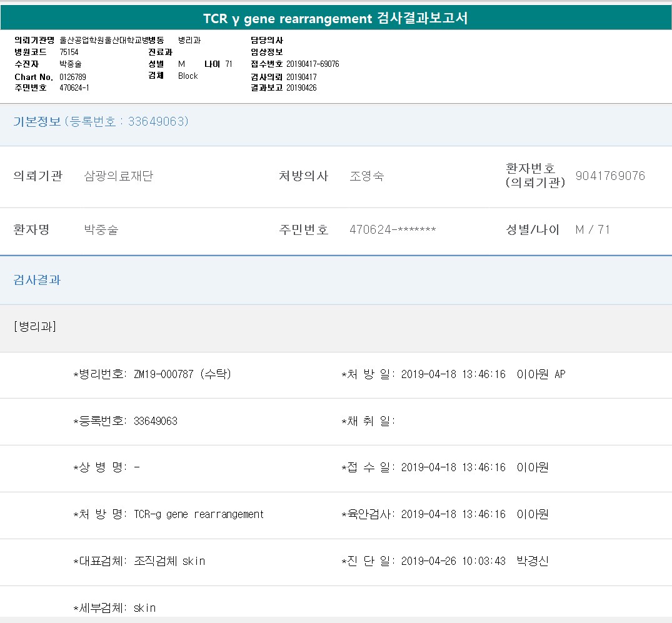This screenshot has height=623, width=672.
Task: Click 접수번호 20190417-69076 in header
Action: (313, 64)
